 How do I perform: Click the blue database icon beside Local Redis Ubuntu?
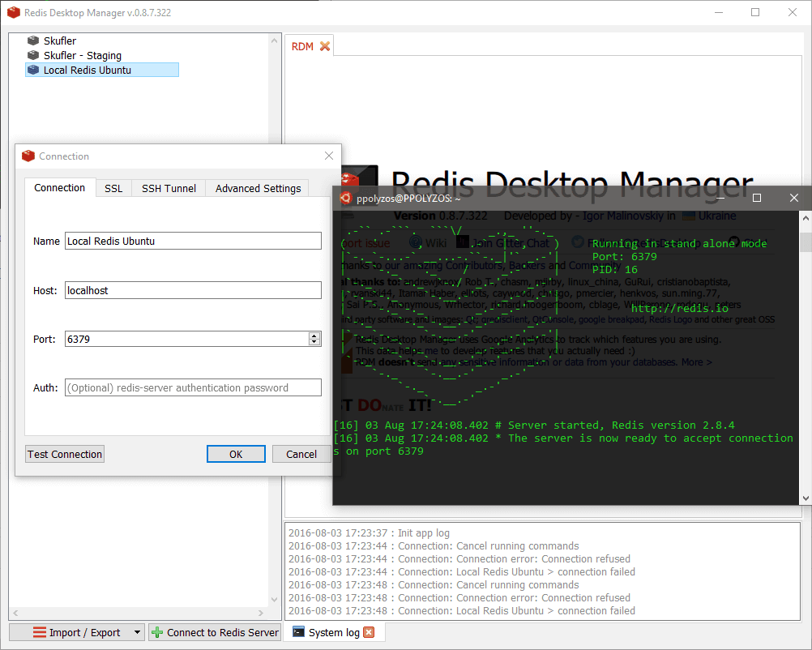[33, 70]
